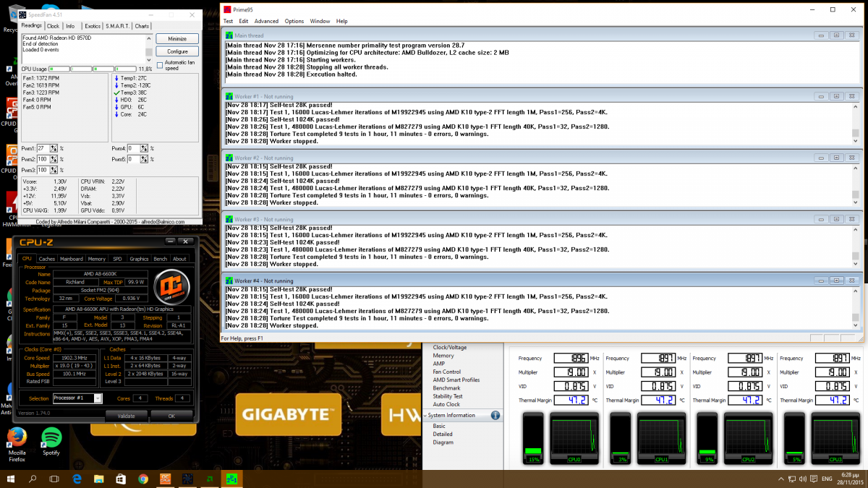Screen dimensions: 868x488
Task: Switch to the Mainboard tab in CPU-Z
Action: [x=71, y=259]
